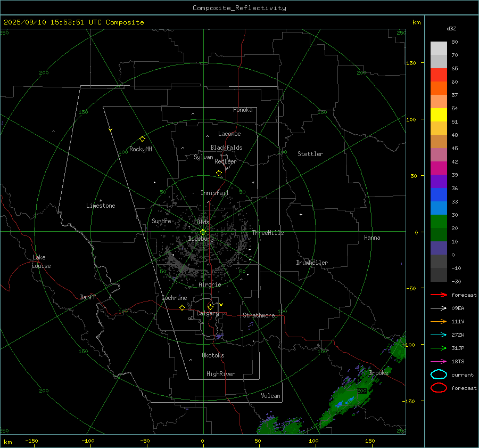
Task: Click the Limestone label
Action: tap(101, 206)
